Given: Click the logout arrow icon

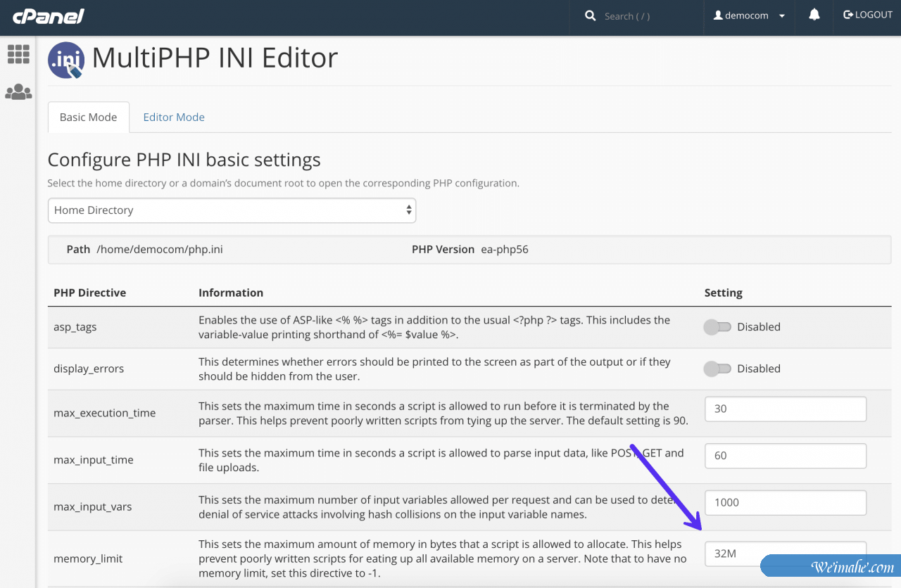Looking at the screenshot, I should click(848, 15).
